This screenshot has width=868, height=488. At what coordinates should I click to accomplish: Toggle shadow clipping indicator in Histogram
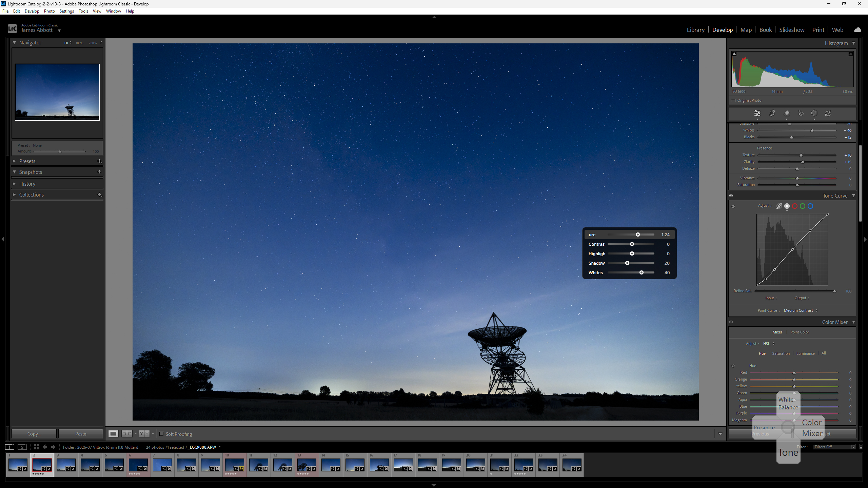(x=734, y=54)
